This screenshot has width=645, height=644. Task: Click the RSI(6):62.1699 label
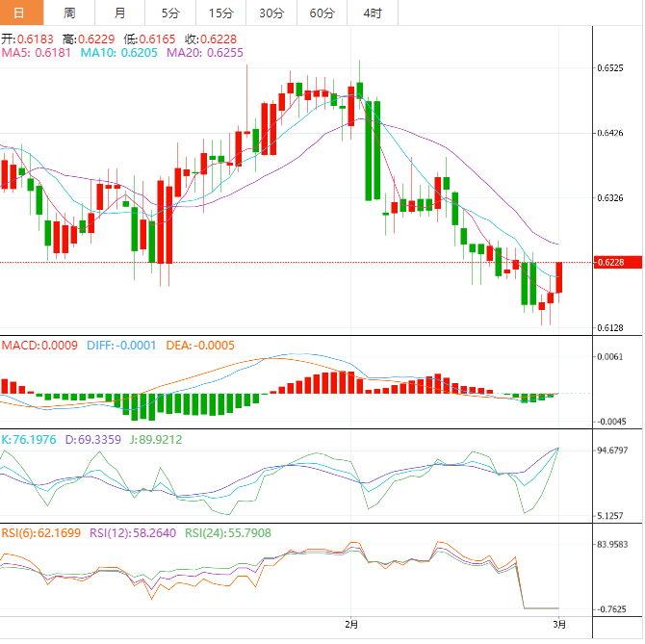[x=42, y=532]
